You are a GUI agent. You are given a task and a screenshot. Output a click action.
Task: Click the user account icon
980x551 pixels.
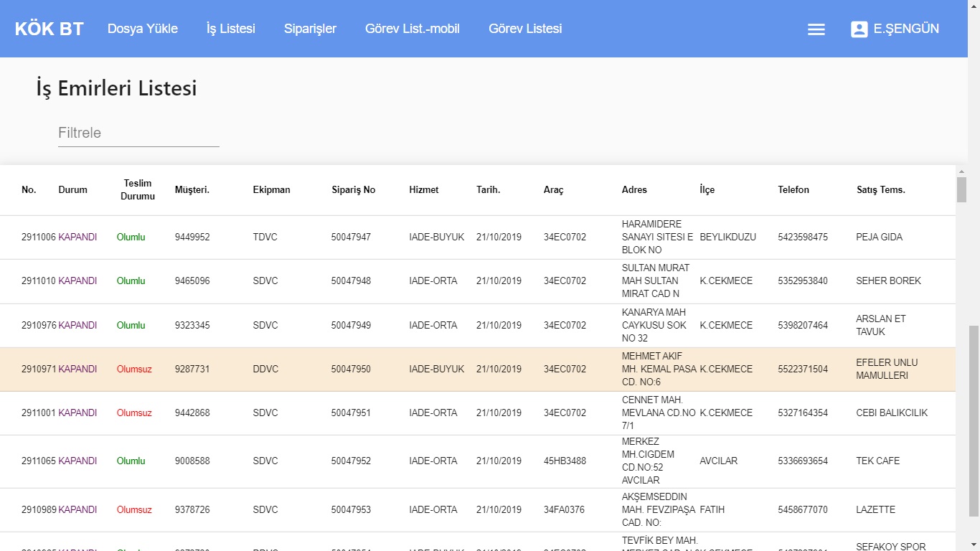click(x=859, y=29)
